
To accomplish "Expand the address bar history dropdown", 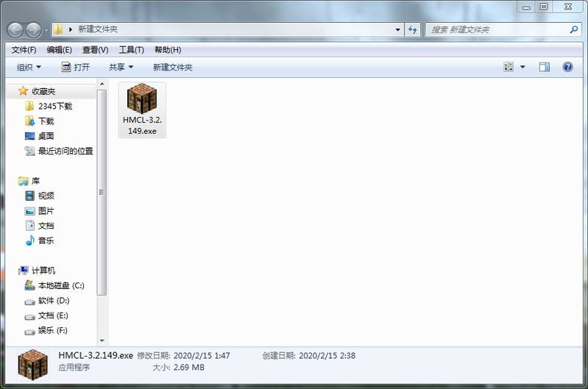I will 398,29.
